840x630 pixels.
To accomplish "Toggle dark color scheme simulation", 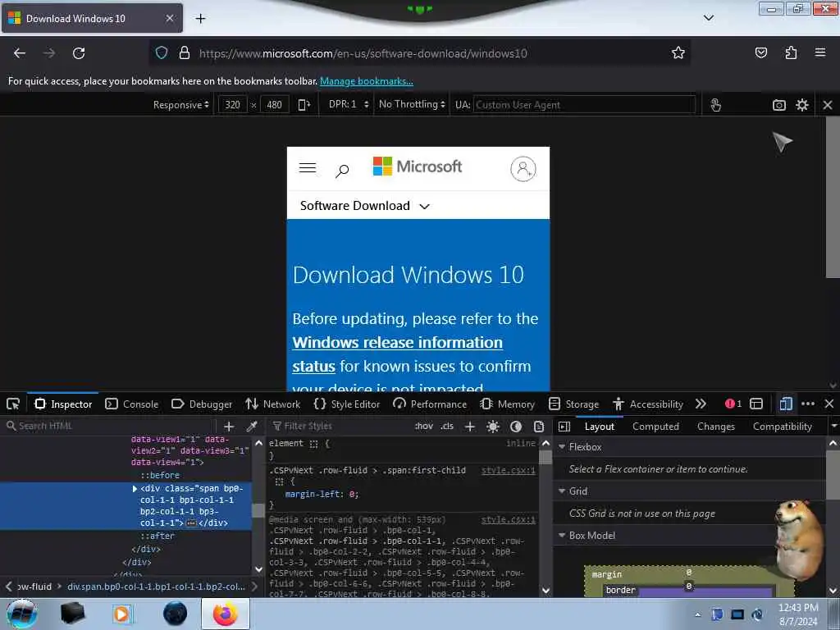I will click(516, 427).
